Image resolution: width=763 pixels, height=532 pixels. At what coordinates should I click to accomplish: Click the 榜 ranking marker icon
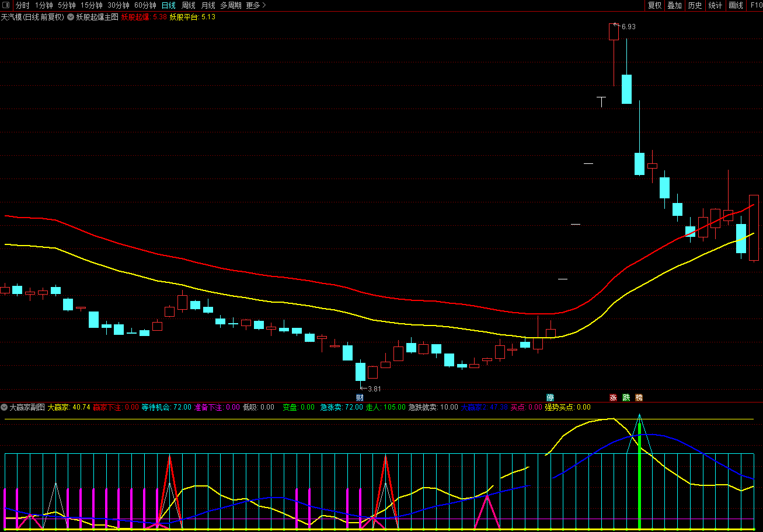coord(639,398)
